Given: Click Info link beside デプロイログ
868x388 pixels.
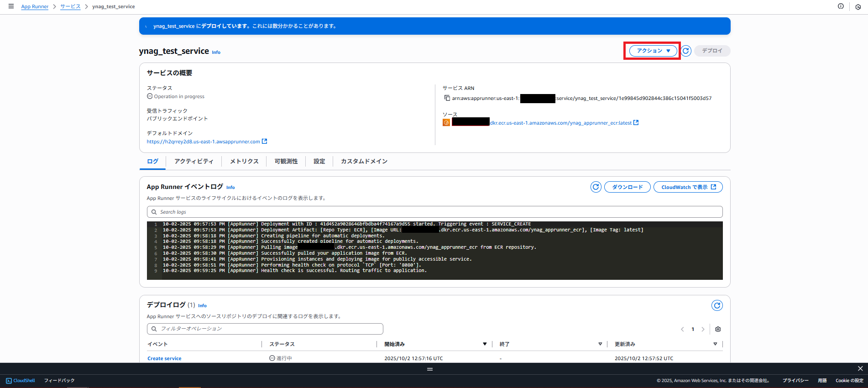Looking at the screenshot, I should coord(202,306).
